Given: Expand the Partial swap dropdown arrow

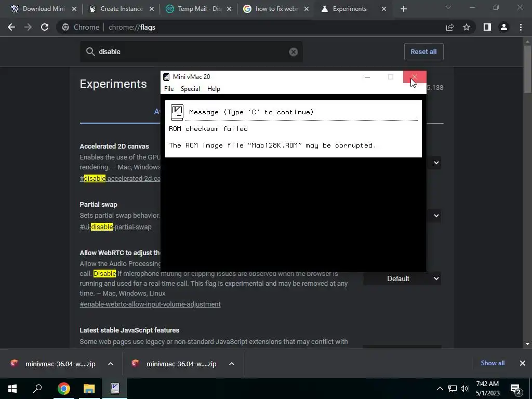Looking at the screenshot, I should tap(436, 216).
